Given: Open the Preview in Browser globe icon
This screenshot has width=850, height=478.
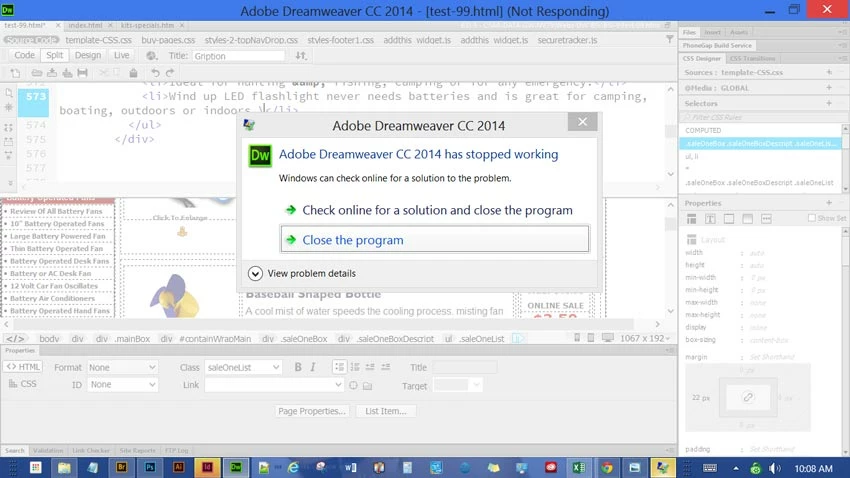Looking at the screenshot, I should pos(152,55).
